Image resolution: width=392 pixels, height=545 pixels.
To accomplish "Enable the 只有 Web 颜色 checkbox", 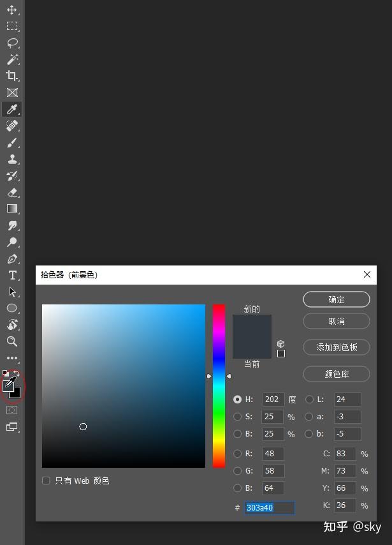I will pos(46,481).
